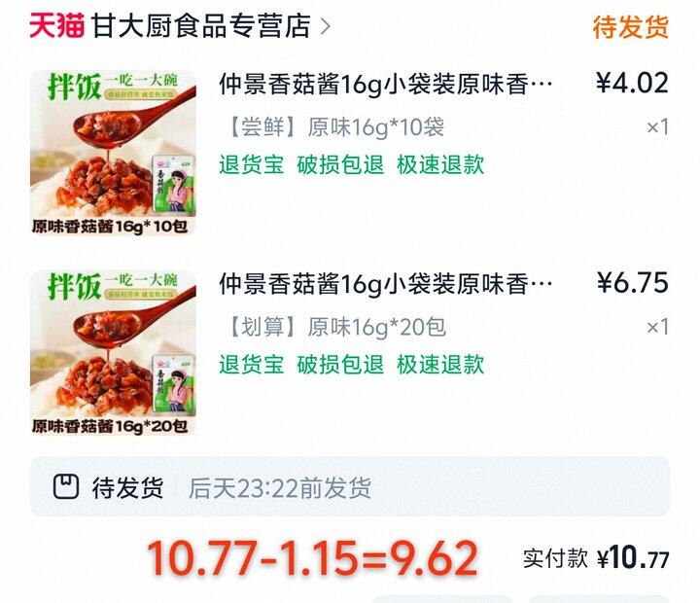The image size is (700, 603).
Task: Click the orange 待发货 order status label
Action: [x=631, y=27]
